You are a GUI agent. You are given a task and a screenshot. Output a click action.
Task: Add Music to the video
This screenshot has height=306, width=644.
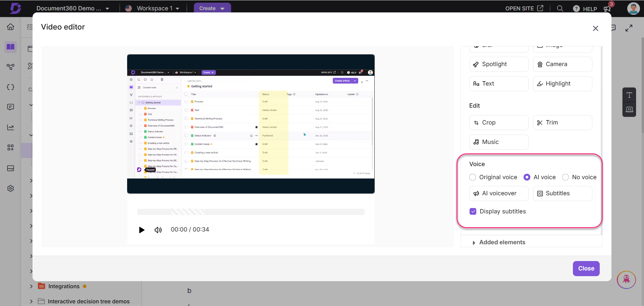click(x=498, y=142)
